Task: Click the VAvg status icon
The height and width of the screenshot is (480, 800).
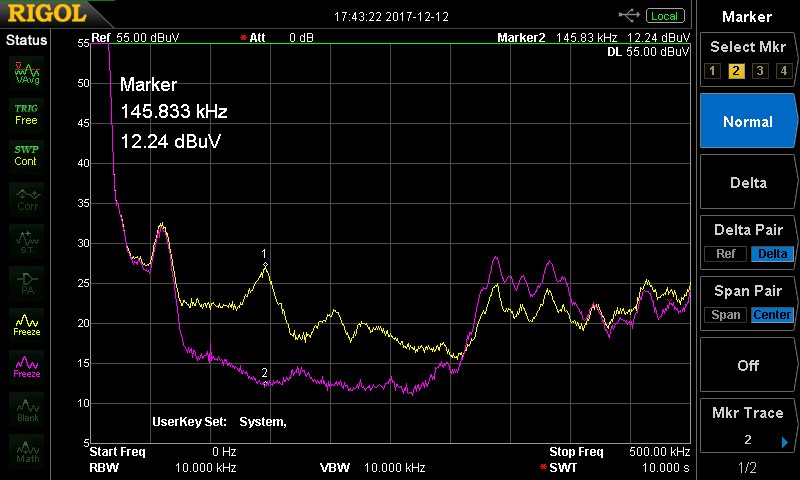Action: tap(27, 73)
